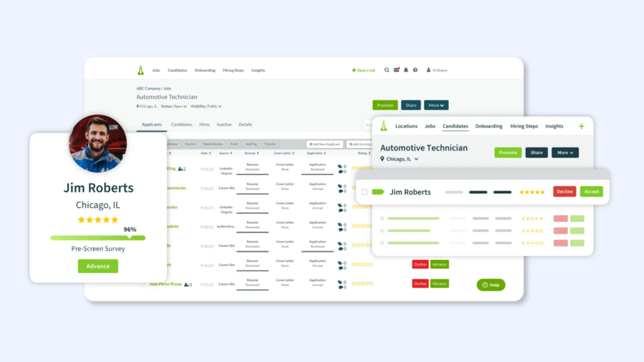Click the search icon in the navigation bar
Image resolution: width=644 pixels, height=362 pixels.
[x=386, y=70]
